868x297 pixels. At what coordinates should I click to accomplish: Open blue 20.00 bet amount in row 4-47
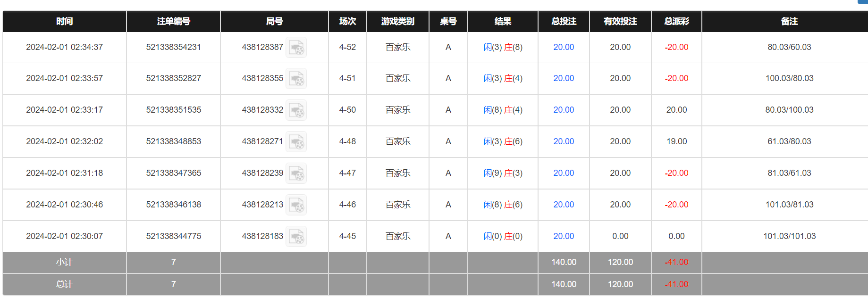click(564, 173)
